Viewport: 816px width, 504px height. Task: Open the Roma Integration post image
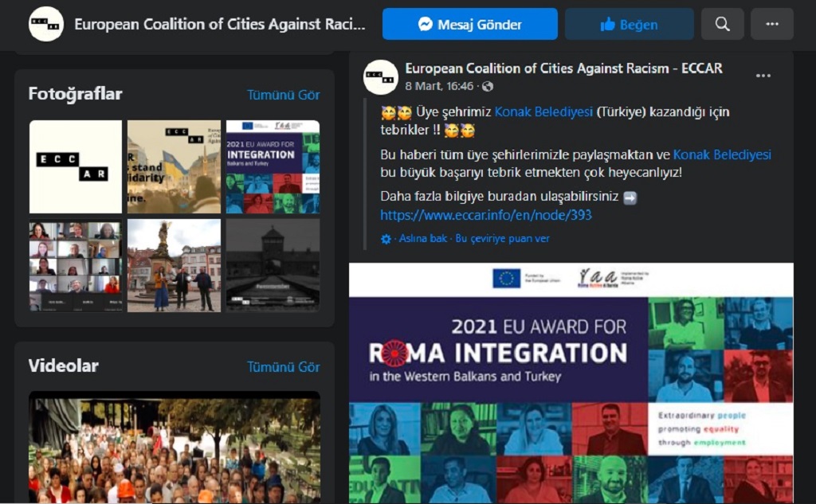point(571,383)
